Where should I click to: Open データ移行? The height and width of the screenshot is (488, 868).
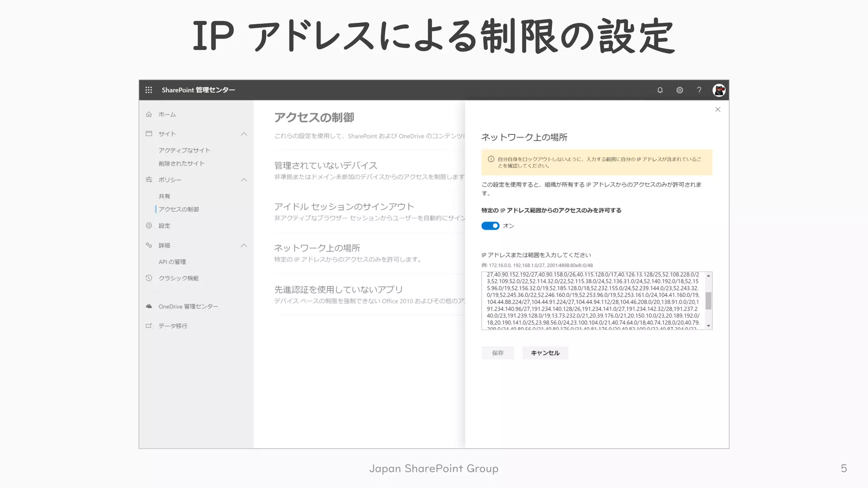click(173, 326)
